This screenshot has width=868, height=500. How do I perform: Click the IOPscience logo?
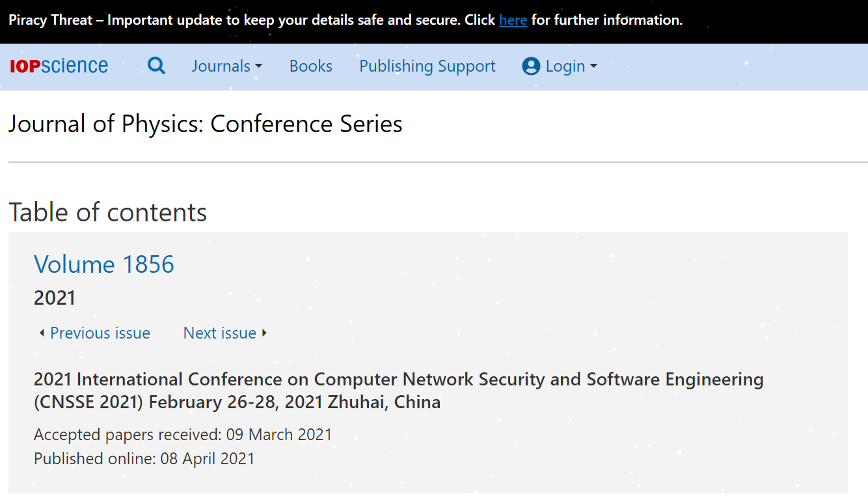point(59,66)
